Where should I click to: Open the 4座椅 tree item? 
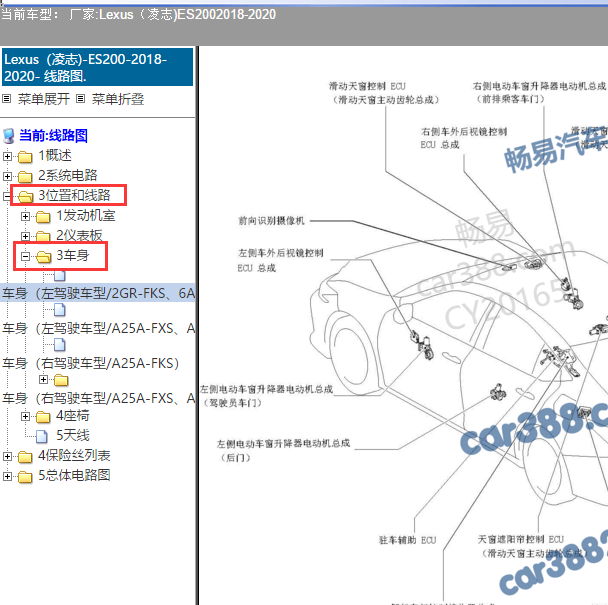tap(73, 415)
